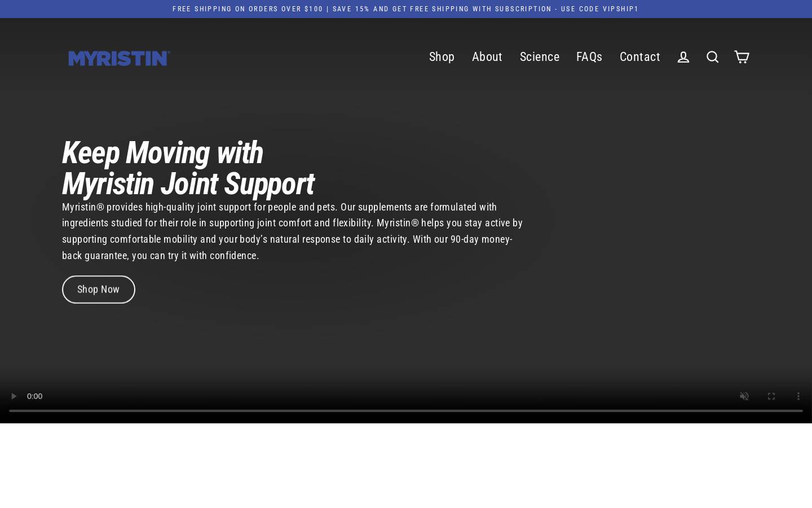Click the paragraph mentioning 90-day money-back guarantee
Screen dimensions: 812x508
(x=293, y=231)
